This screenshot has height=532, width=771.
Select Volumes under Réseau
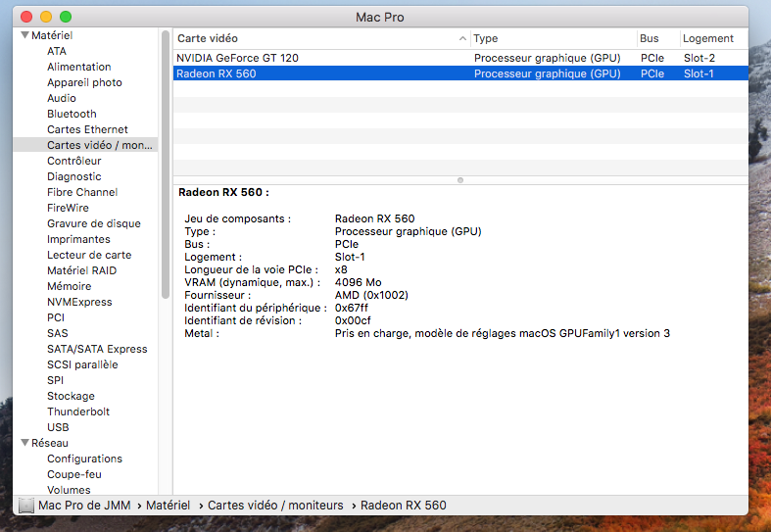coord(69,490)
